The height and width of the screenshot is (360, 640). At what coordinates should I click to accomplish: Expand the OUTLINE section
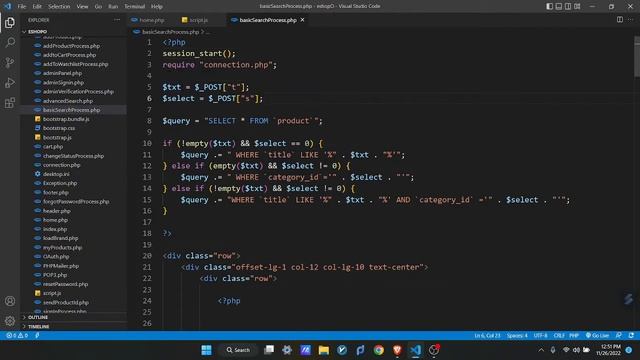point(38,317)
